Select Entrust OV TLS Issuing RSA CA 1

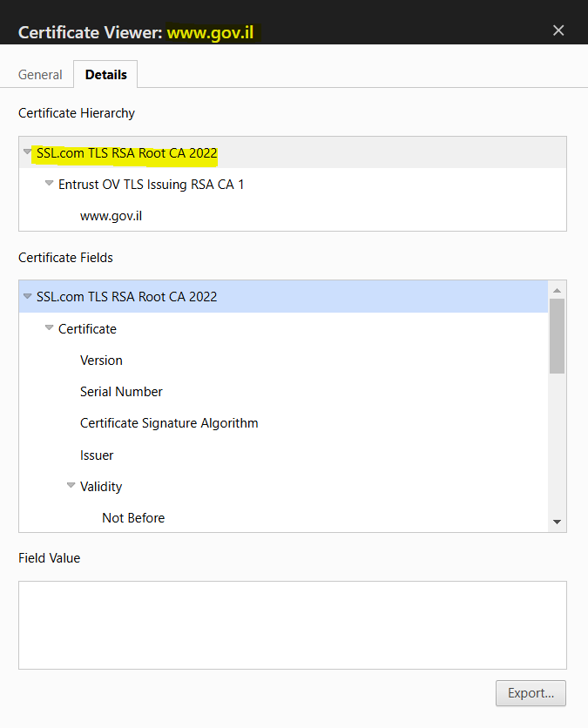(x=151, y=185)
